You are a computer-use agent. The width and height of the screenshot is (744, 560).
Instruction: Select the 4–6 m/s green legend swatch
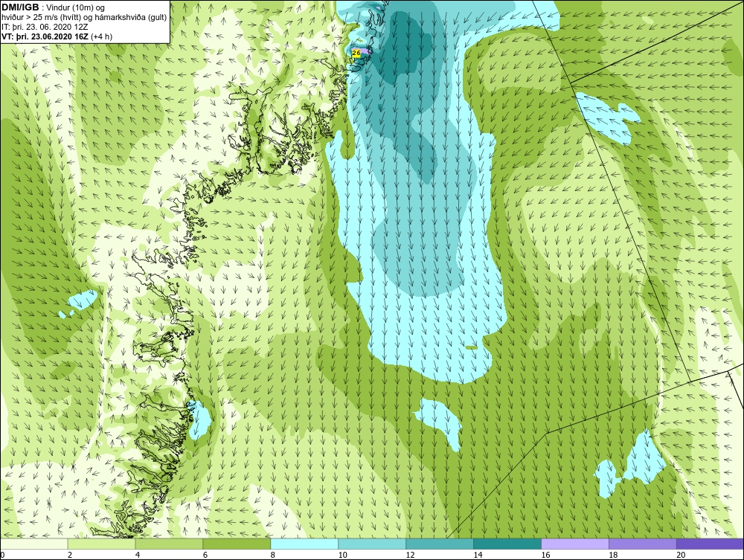pos(169,544)
